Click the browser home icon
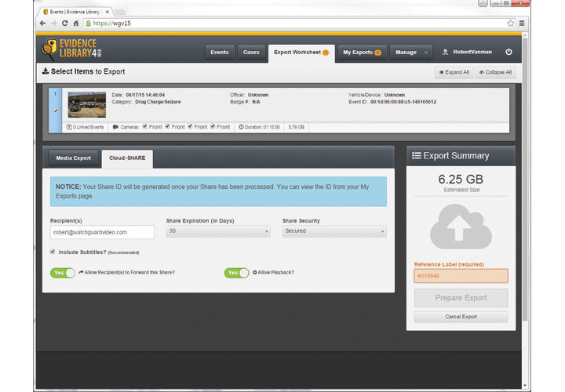This screenshot has height=392, width=565. click(x=76, y=24)
